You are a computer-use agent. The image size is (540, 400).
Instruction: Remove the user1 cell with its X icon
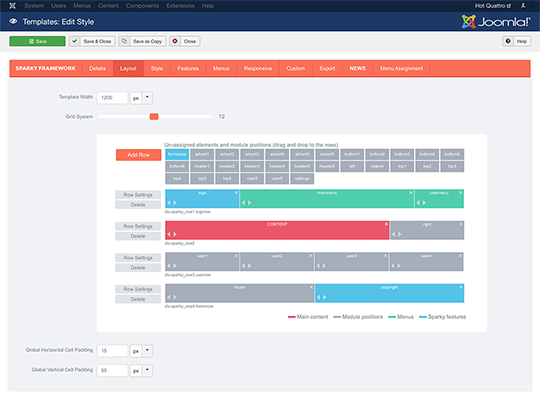[236, 256]
